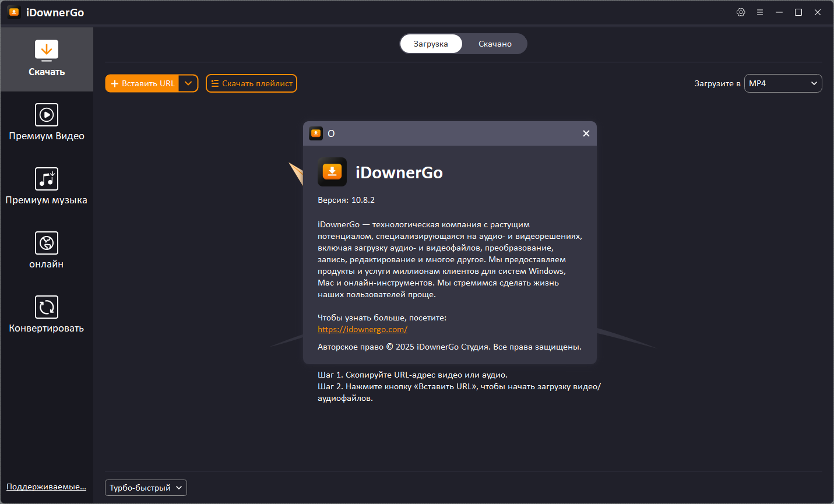This screenshot has width=834, height=504.
Task: Click iDownerGo logo in About dialog
Action: point(332,172)
